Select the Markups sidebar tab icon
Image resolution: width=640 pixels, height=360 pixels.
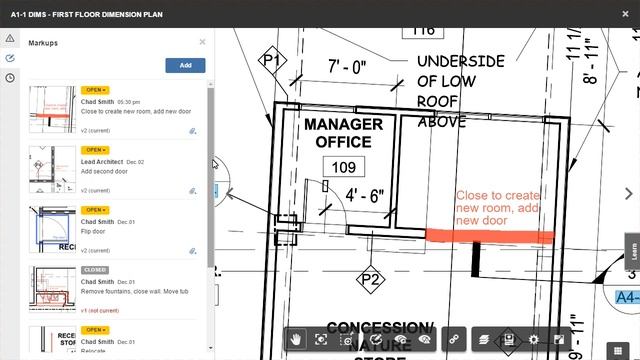[10, 58]
